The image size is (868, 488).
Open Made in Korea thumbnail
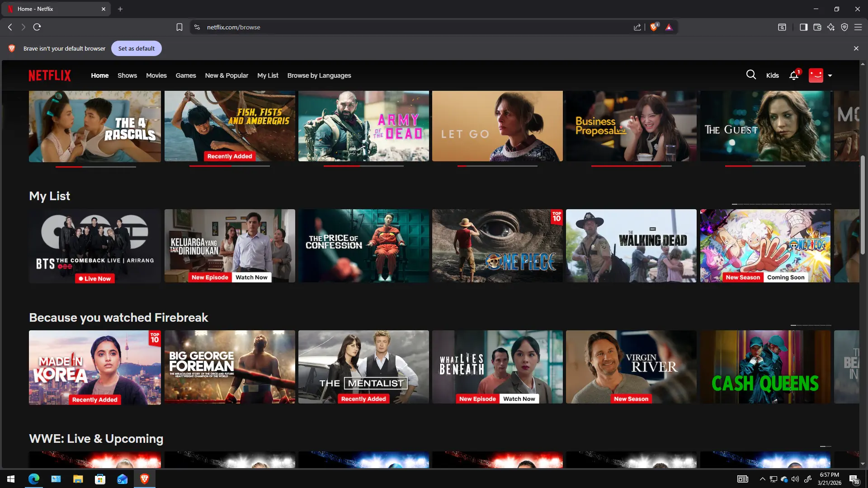click(x=95, y=367)
